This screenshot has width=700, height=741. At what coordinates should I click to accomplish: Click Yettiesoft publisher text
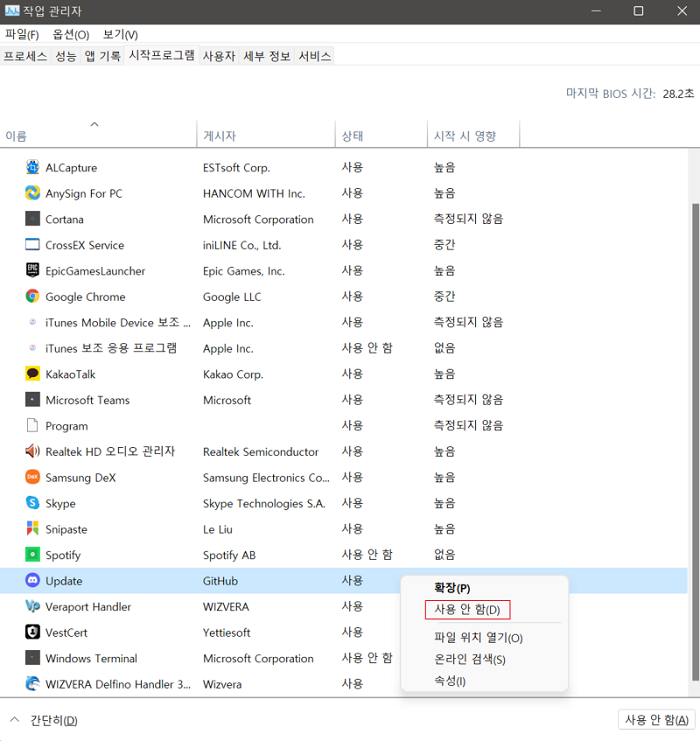pyautogui.click(x=226, y=632)
